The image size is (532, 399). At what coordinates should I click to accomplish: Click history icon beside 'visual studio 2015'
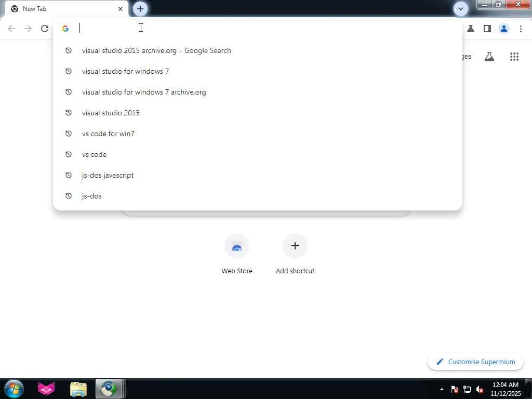pos(69,113)
